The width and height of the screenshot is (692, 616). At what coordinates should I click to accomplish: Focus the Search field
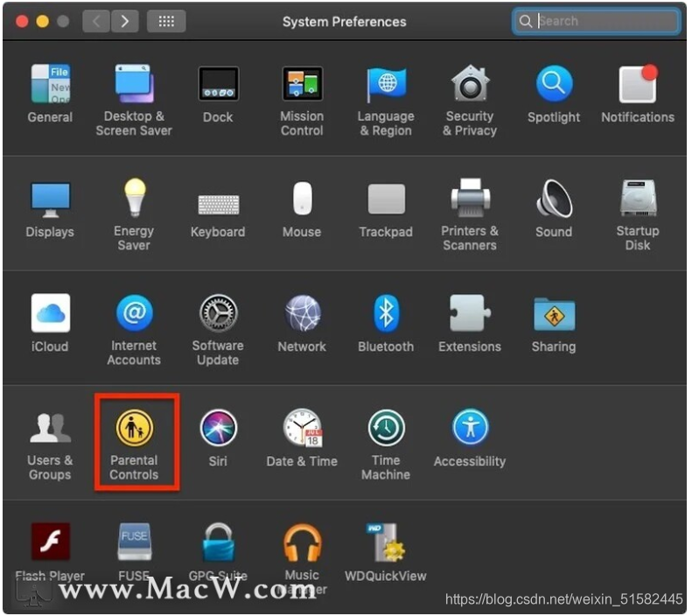[597, 21]
